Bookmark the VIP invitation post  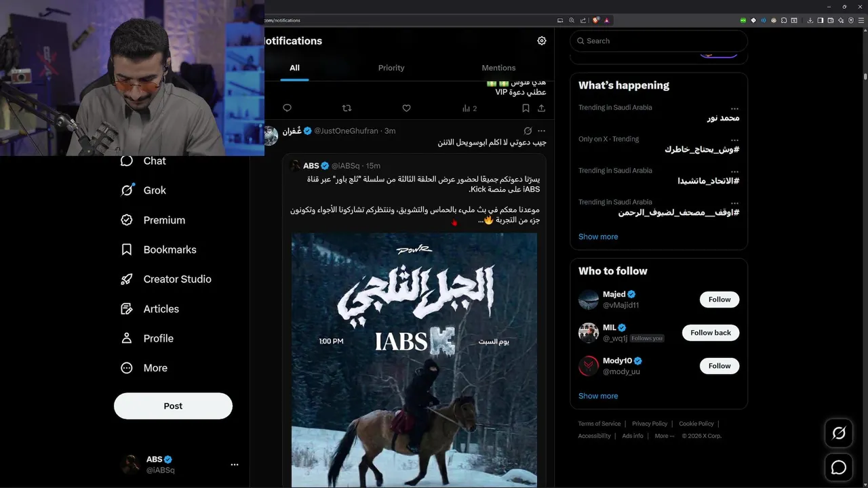click(x=526, y=108)
